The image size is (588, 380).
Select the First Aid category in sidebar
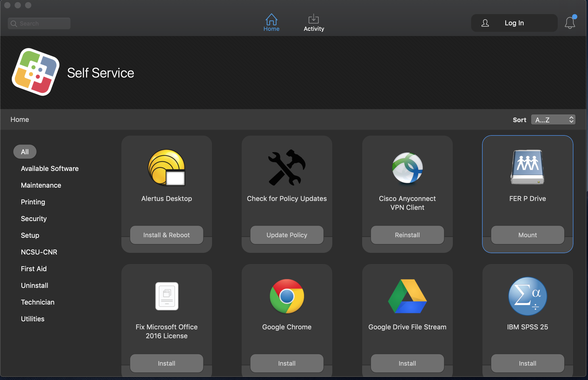(x=33, y=269)
